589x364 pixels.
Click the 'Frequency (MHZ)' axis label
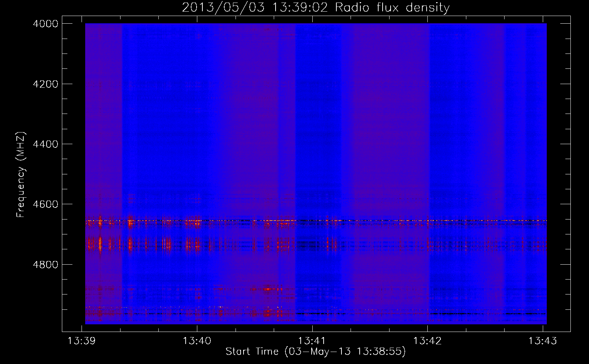(21, 175)
